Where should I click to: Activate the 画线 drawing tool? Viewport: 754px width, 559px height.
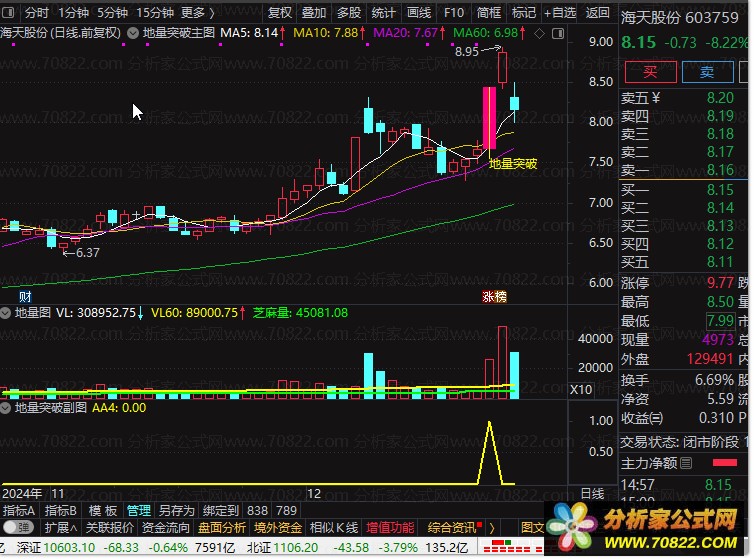pos(419,13)
